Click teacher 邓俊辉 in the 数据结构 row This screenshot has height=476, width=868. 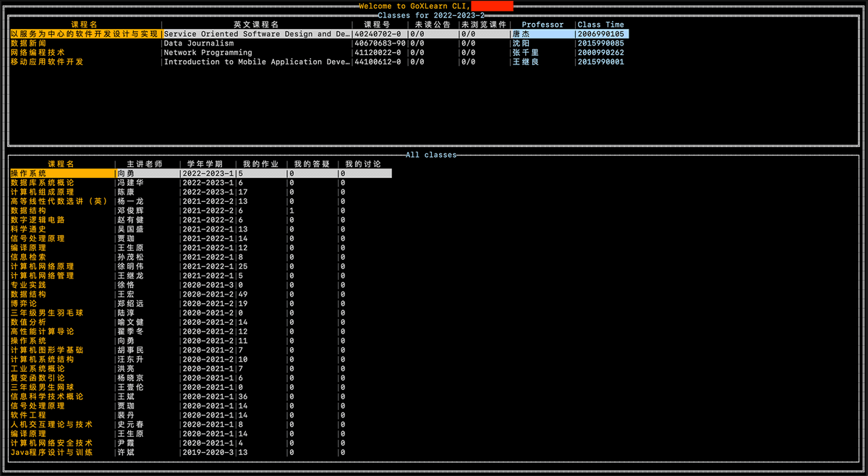pos(130,211)
